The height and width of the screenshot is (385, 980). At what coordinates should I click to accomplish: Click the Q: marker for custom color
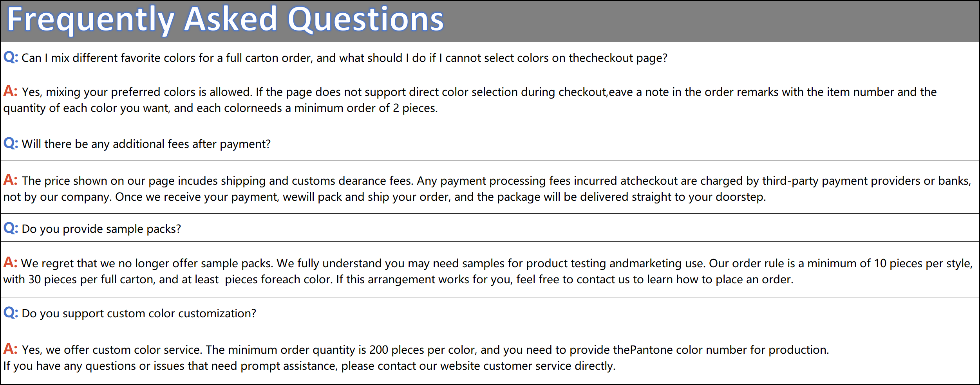pos(11,313)
